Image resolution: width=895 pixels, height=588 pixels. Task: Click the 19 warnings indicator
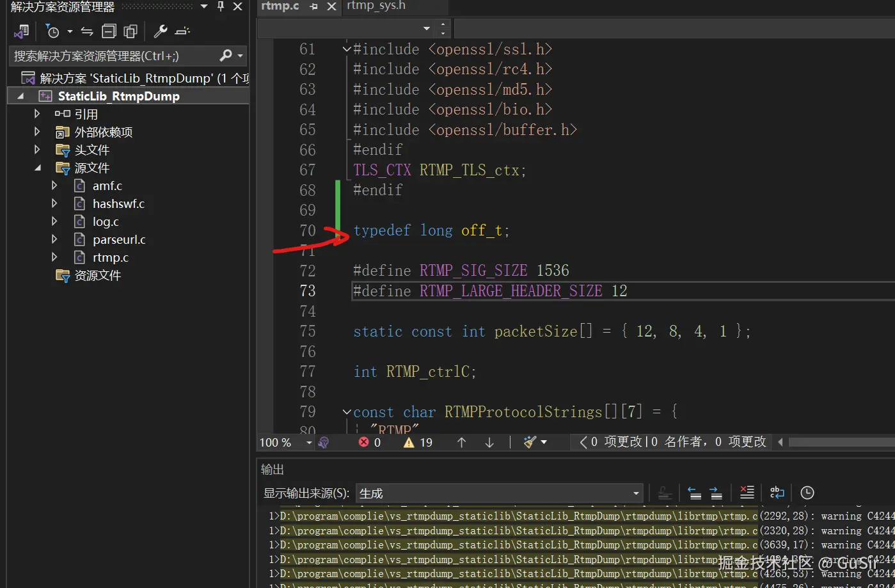pyautogui.click(x=418, y=442)
